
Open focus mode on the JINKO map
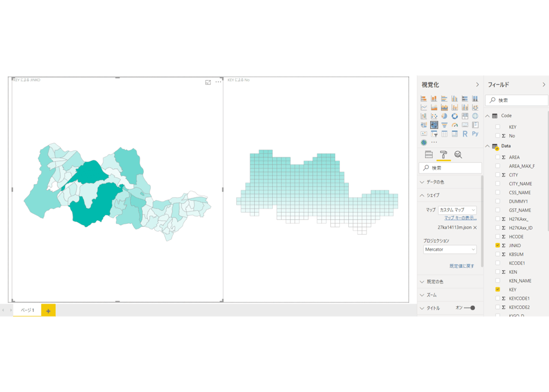coord(208,82)
